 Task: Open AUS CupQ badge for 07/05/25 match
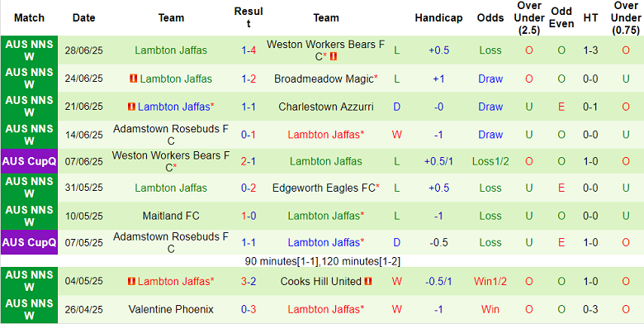[x=29, y=242]
